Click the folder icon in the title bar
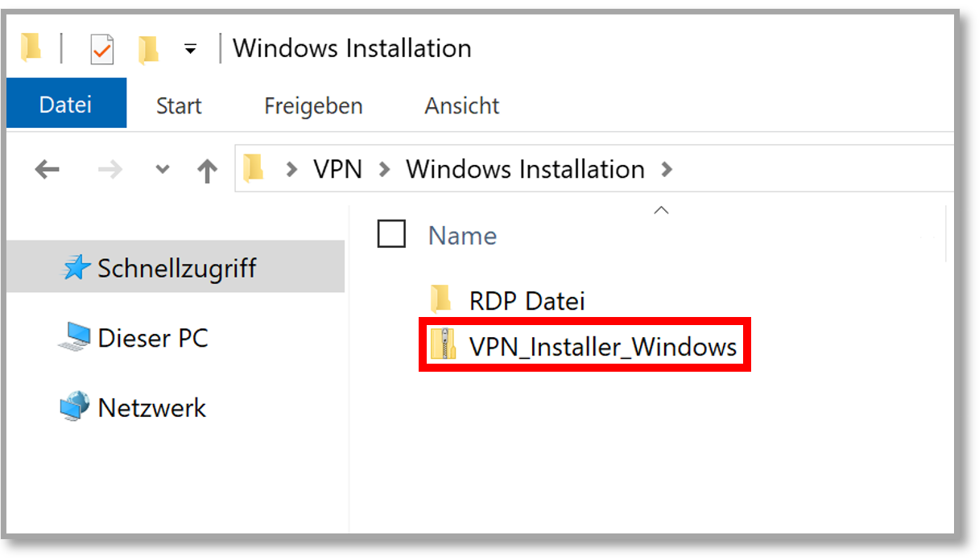 click(x=31, y=47)
